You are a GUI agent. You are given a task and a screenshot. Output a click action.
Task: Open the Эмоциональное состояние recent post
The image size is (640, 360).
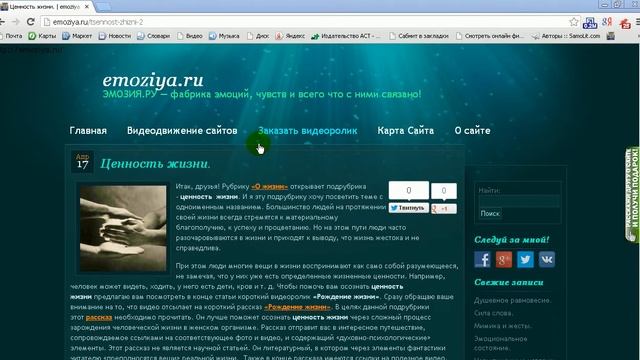[501, 343]
